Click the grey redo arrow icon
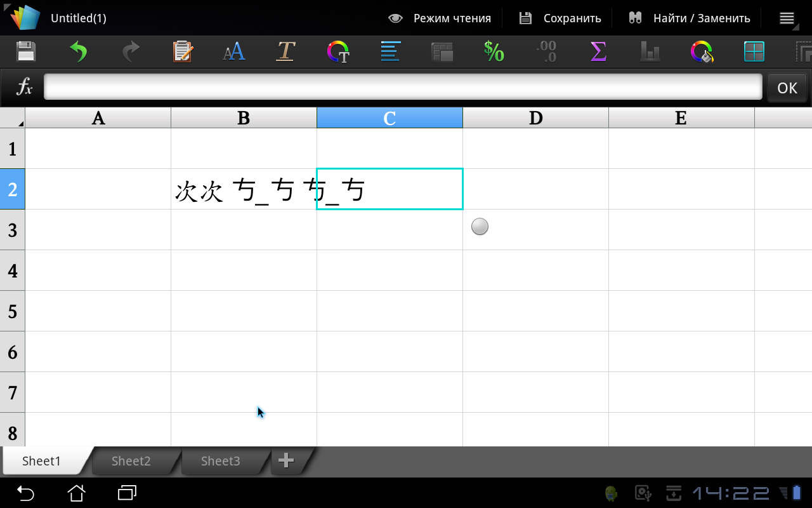This screenshot has width=812, height=508. click(130, 51)
